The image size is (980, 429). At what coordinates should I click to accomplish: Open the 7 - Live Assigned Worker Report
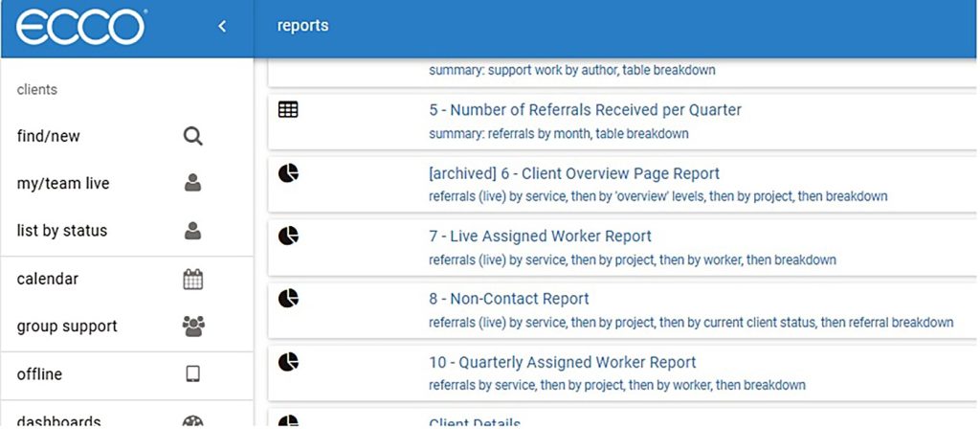[x=540, y=236]
